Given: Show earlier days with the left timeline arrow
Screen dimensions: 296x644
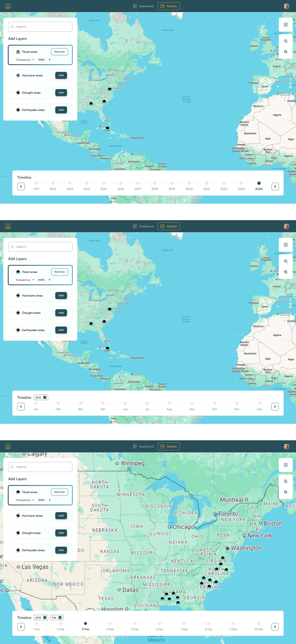Looking at the screenshot, I should pos(21,627).
